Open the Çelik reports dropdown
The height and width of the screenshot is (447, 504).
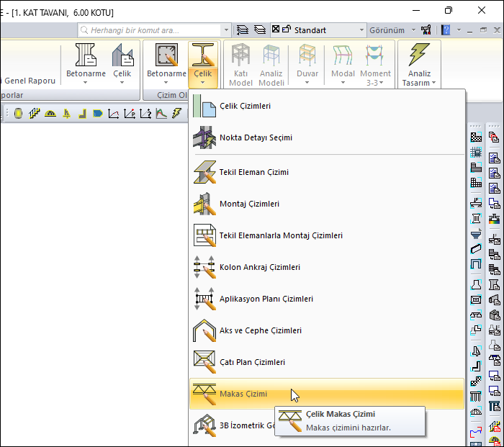(122, 78)
